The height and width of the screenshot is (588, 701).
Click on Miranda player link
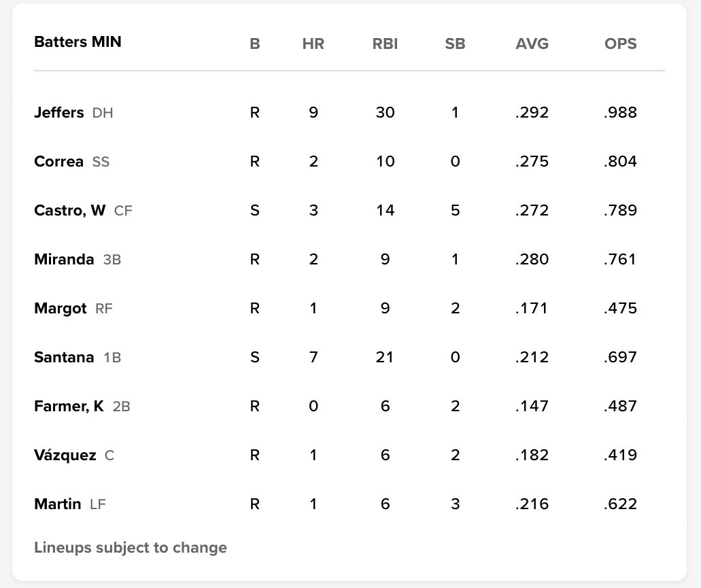click(64, 260)
